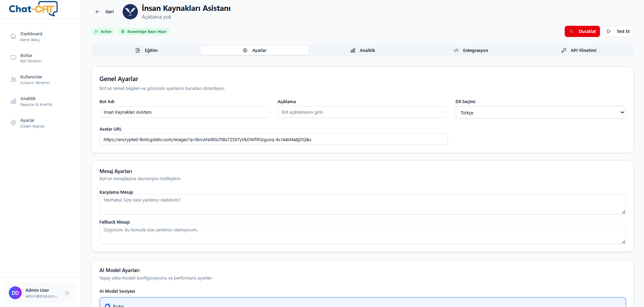Open the Dil Seçimi language dropdown
The height and width of the screenshot is (307, 644).
[x=540, y=113]
